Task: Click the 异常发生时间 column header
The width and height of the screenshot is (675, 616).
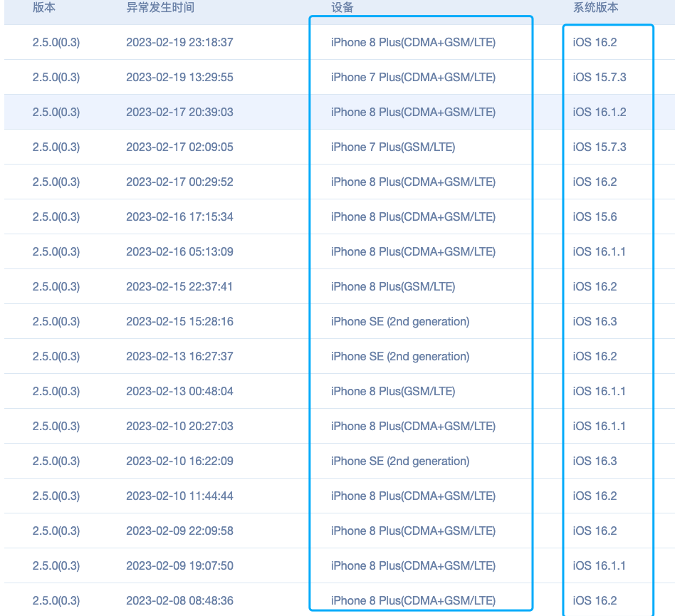Action: click(160, 7)
